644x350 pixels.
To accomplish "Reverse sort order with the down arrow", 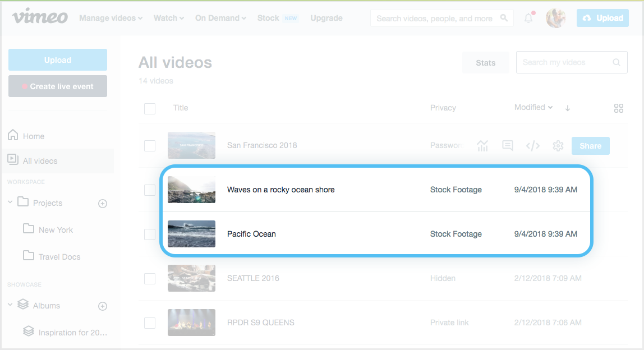I will coord(568,108).
